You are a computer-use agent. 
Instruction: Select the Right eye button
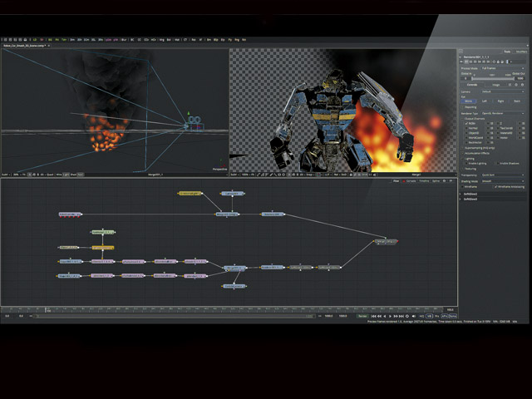tap(500, 101)
